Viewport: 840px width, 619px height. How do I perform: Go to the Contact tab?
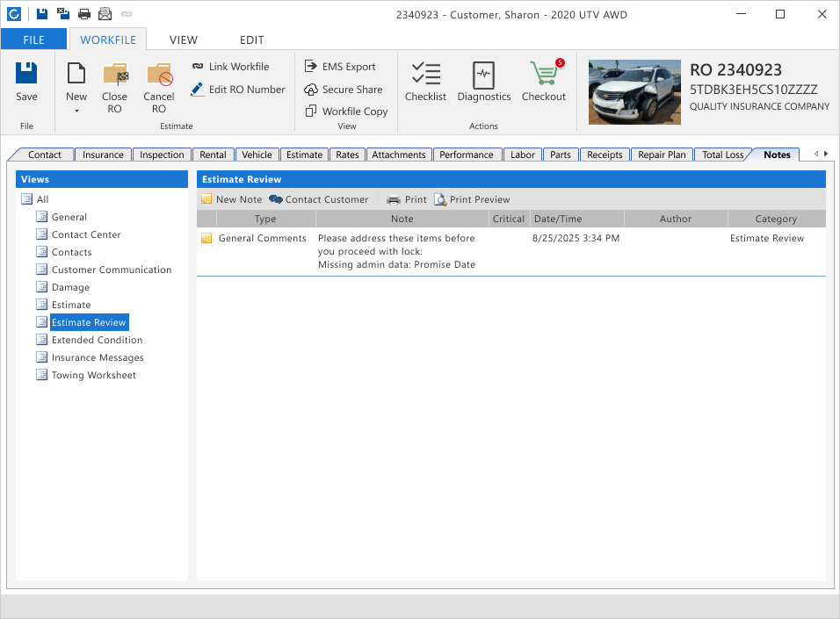tap(45, 155)
